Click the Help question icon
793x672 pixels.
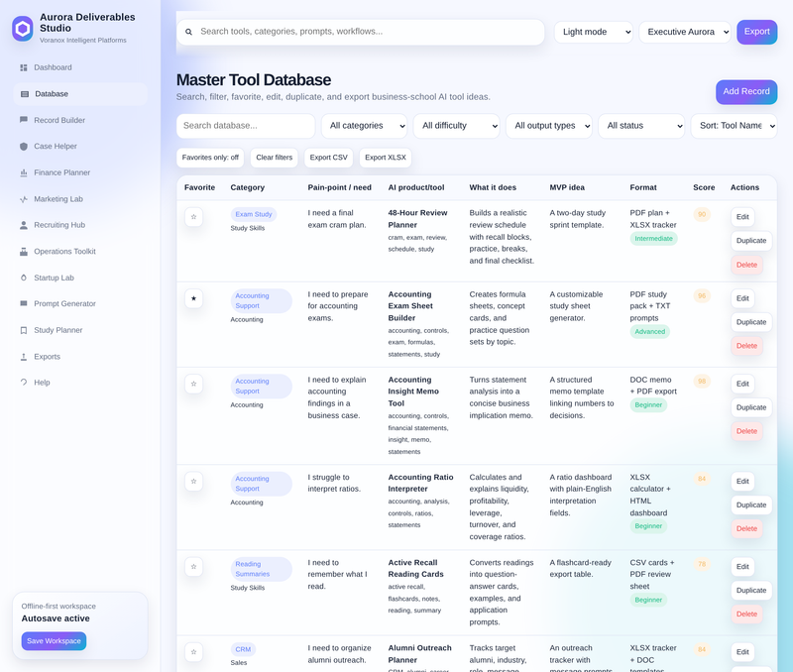pyautogui.click(x=23, y=383)
